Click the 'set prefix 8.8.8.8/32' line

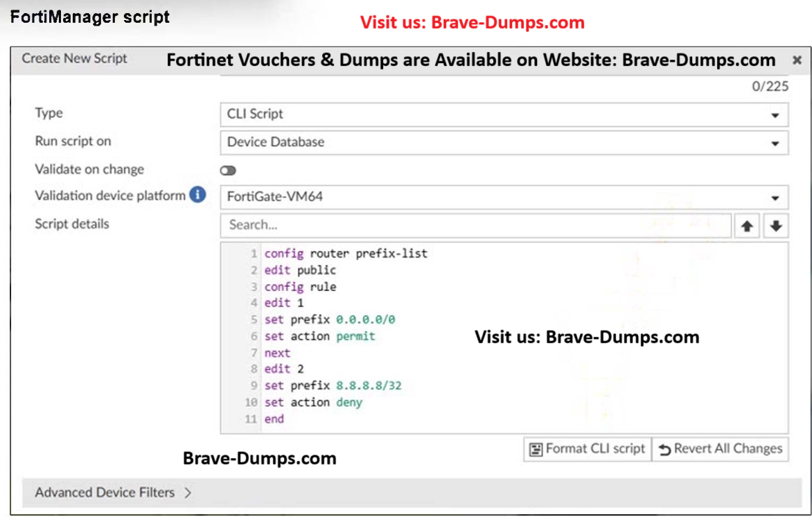(x=333, y=385)
